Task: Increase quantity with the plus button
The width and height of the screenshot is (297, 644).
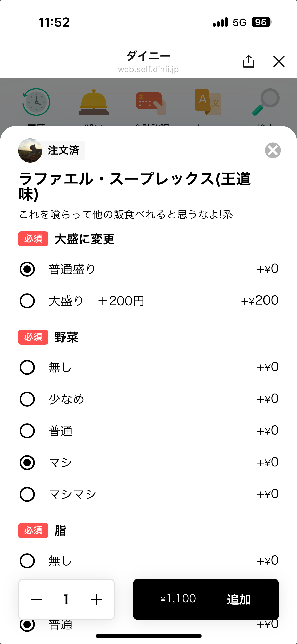Action: tap(97, 599)
